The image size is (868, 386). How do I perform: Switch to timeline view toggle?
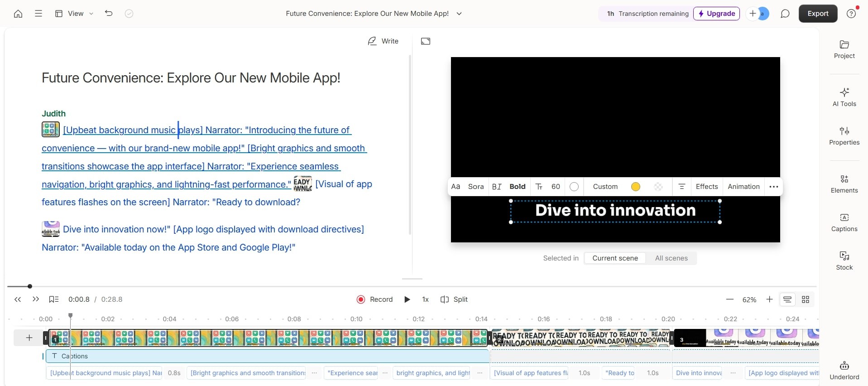pyautogui.click(x=787, y=299)
